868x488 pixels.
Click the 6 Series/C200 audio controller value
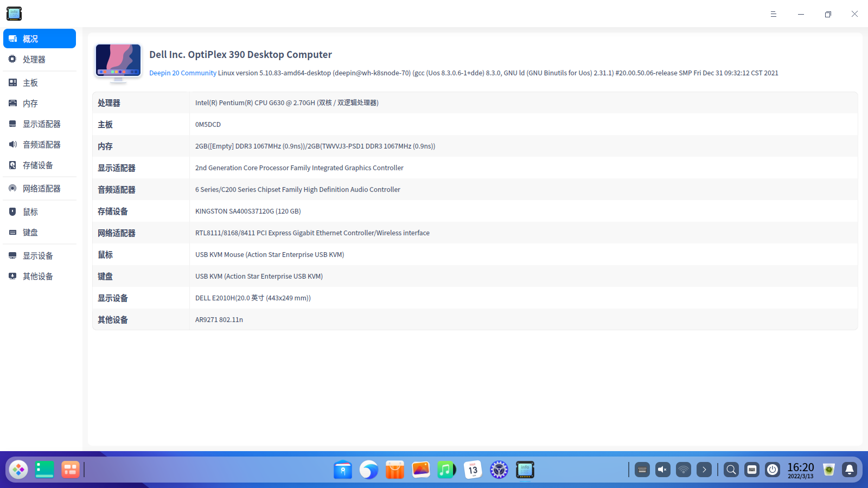tap(298, 189)
